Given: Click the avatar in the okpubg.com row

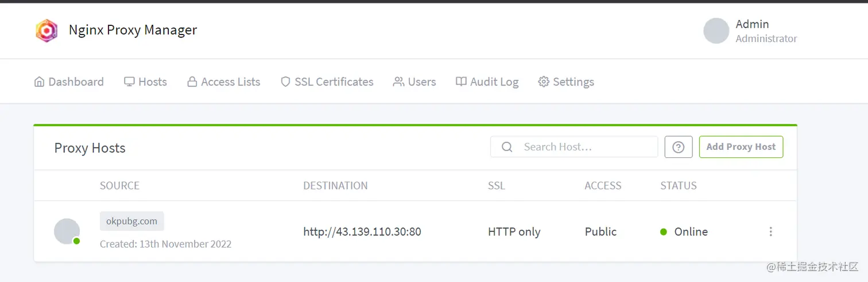Looking at the screenshot, I should 67,231.
